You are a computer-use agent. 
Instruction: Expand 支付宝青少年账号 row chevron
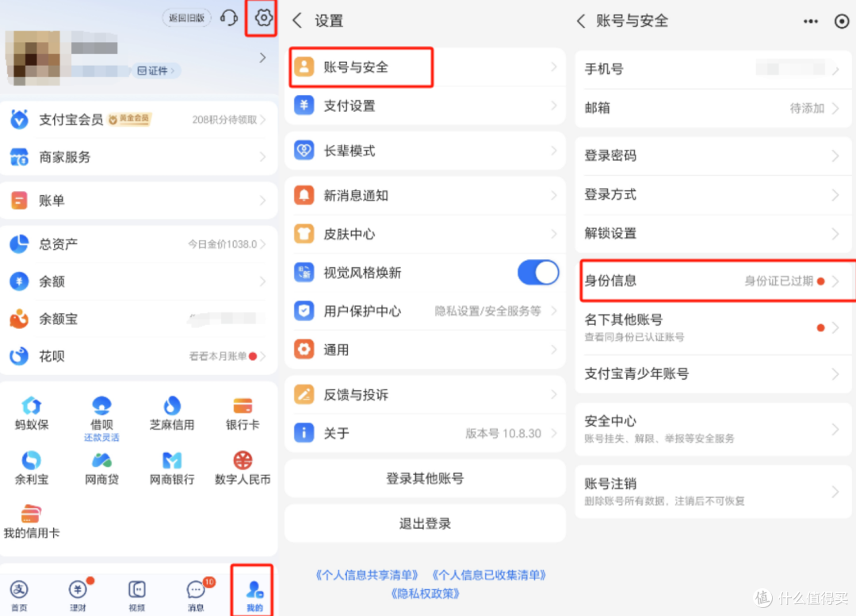click(x=835, y=373)
